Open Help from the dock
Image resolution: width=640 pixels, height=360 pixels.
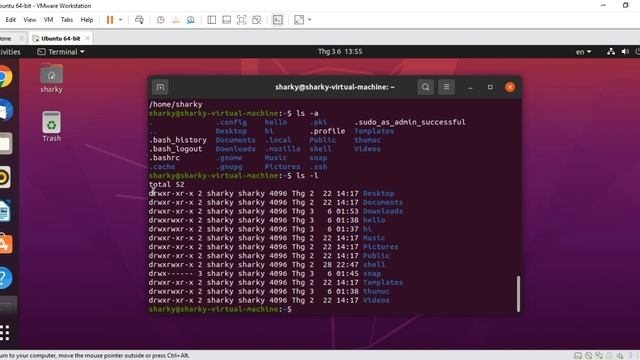pos(6,278)
